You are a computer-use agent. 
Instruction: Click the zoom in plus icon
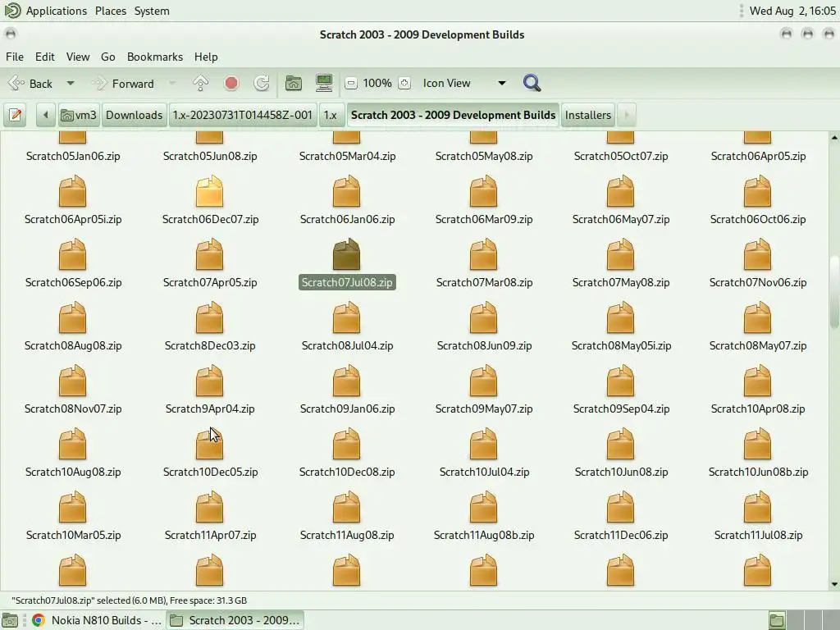(x=404, y=83)
